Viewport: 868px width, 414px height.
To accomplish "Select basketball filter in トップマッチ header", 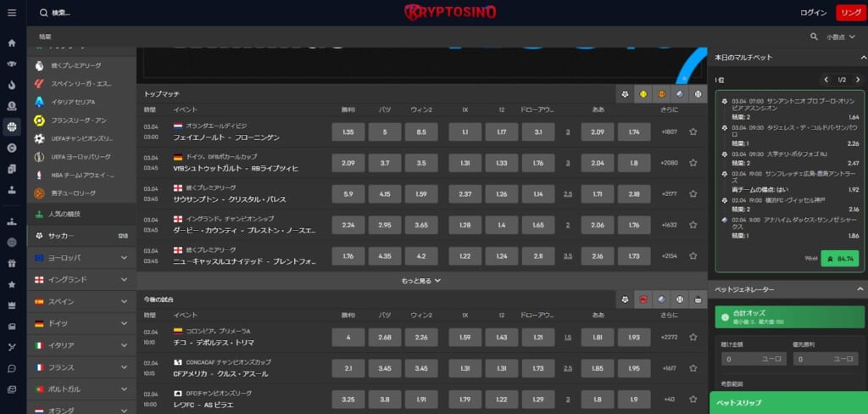I will [x=661, y=94].
